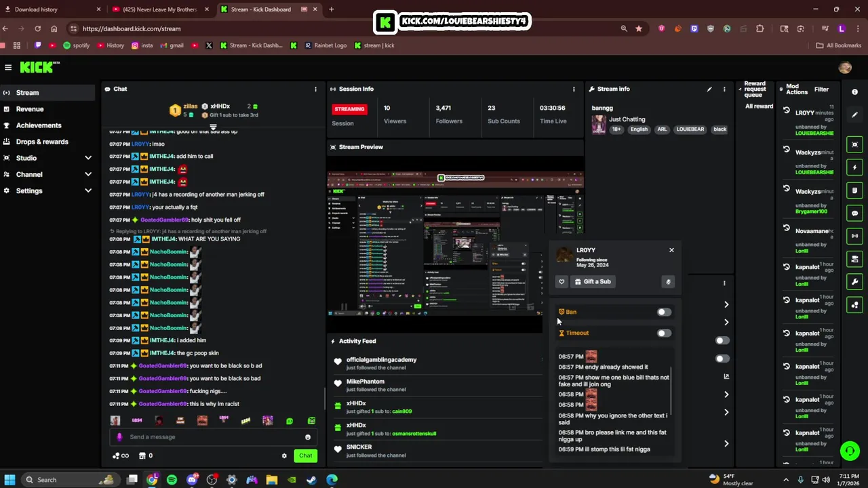Switch to the Download history browser tab
The height and width of the screenshot is (488, 868).
point(53,9)
